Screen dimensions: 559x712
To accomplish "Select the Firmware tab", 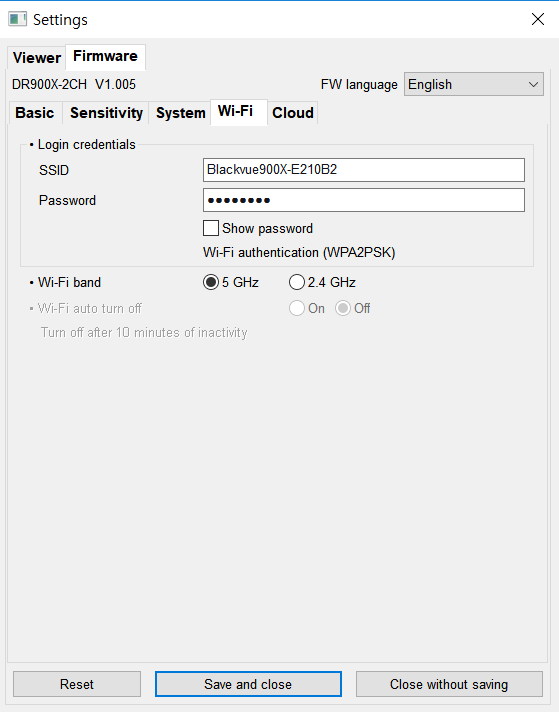I will pos(105,56).
